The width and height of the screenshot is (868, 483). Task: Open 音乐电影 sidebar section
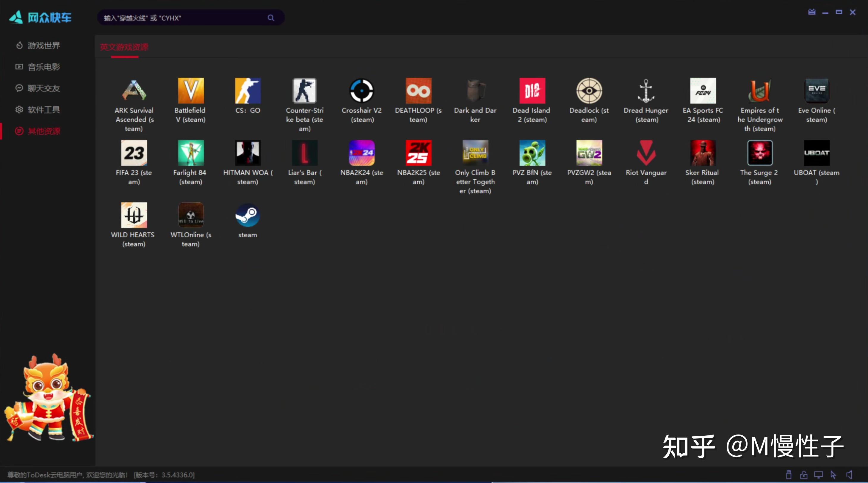(43, 67)
